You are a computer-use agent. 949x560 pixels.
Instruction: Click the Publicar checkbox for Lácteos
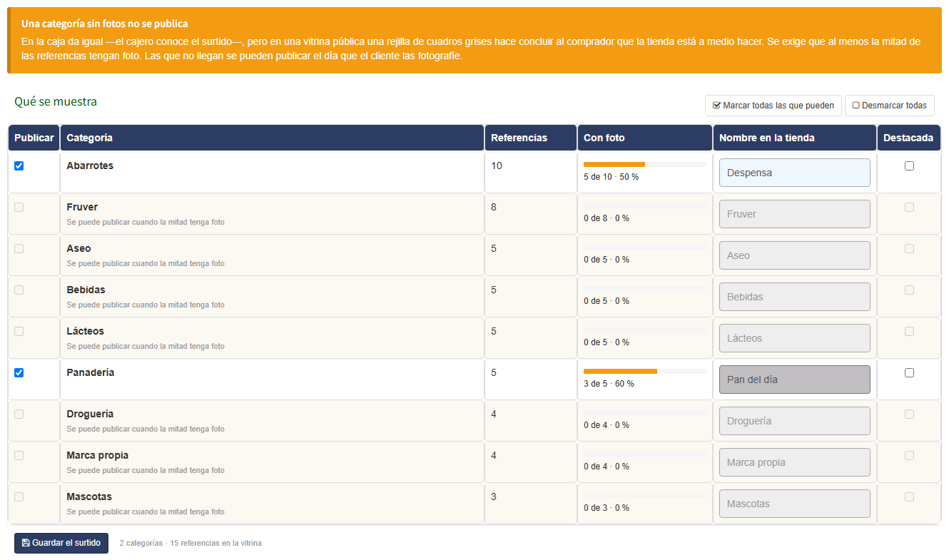pyautogui.click(x=19, y=331)
